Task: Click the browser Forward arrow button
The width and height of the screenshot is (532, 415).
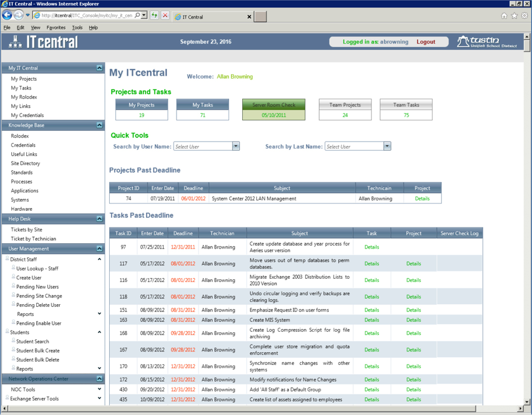Action: tap(19, 15)
